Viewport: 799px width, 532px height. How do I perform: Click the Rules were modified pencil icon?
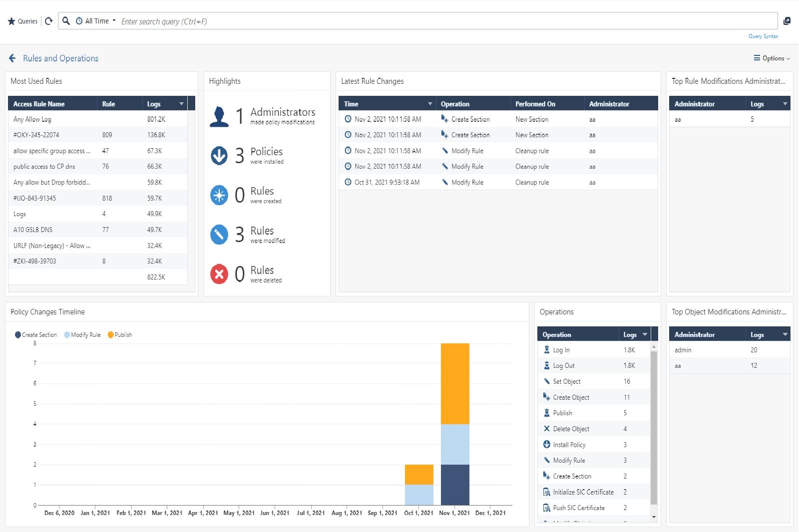click(x=219, y=235)
